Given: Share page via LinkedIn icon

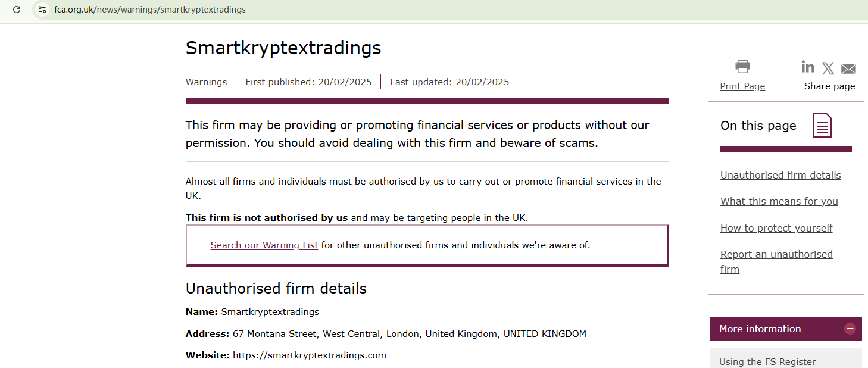Looking at the screenshot, I should click(808, 67).
